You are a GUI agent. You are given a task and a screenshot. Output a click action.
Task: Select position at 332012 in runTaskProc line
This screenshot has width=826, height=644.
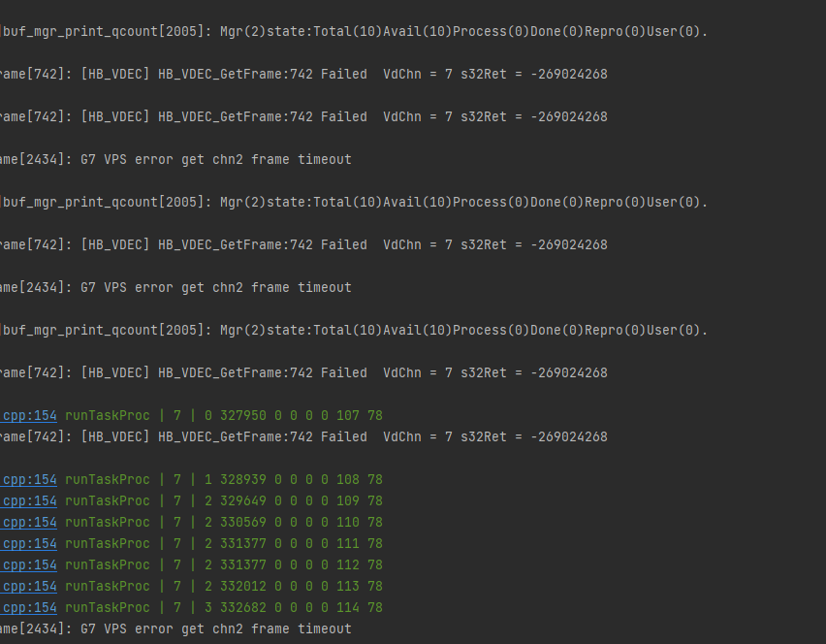[x=242, y=587]
